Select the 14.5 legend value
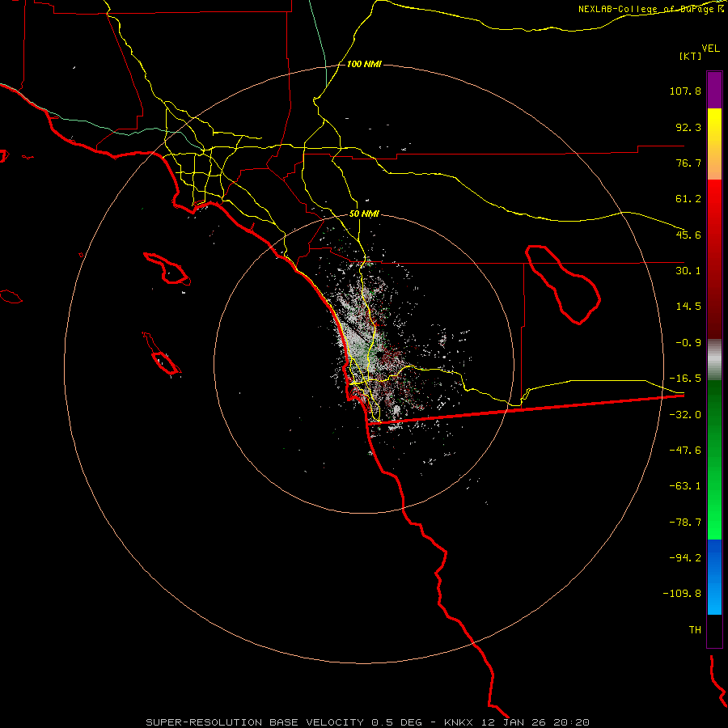Screen dimensions: 728x728 click(x=688, y=307)
